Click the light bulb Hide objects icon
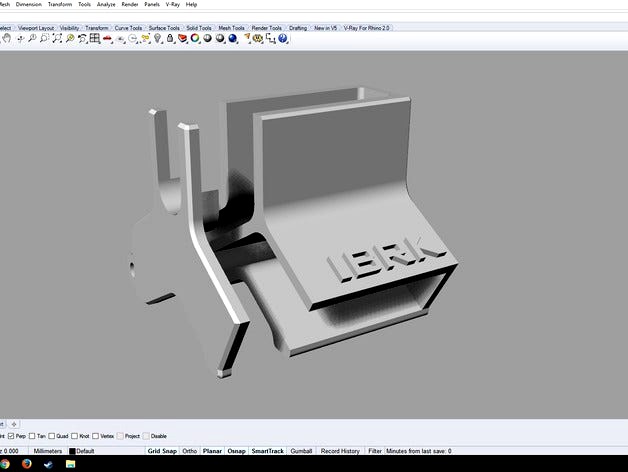 (x=158, y=38)
